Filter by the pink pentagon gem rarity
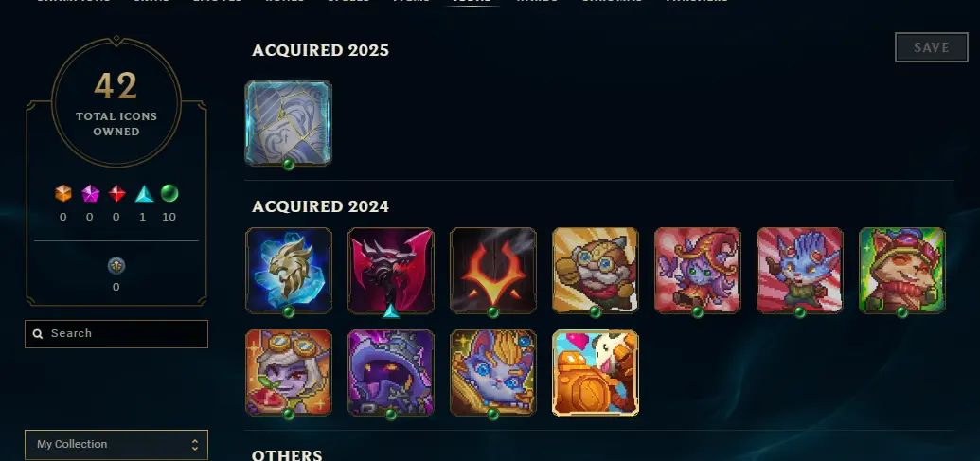 [90, 194]
